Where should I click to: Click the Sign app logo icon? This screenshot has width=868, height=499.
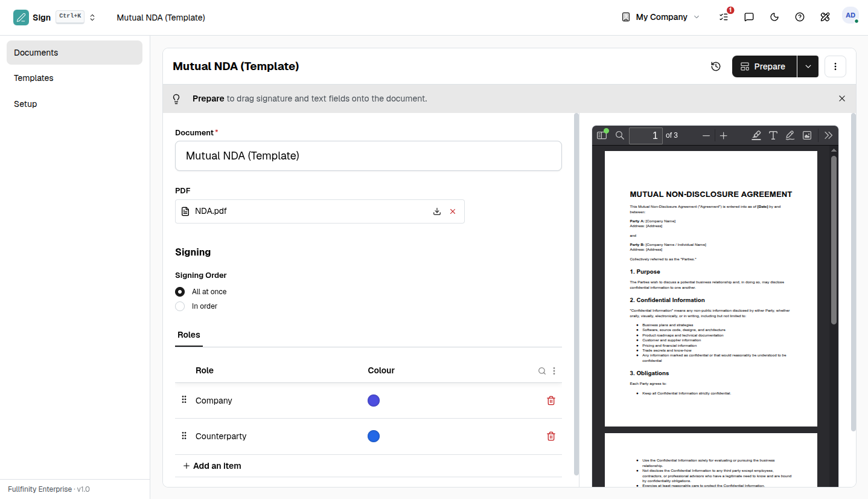pyautogui.click(x=21, y=18)
